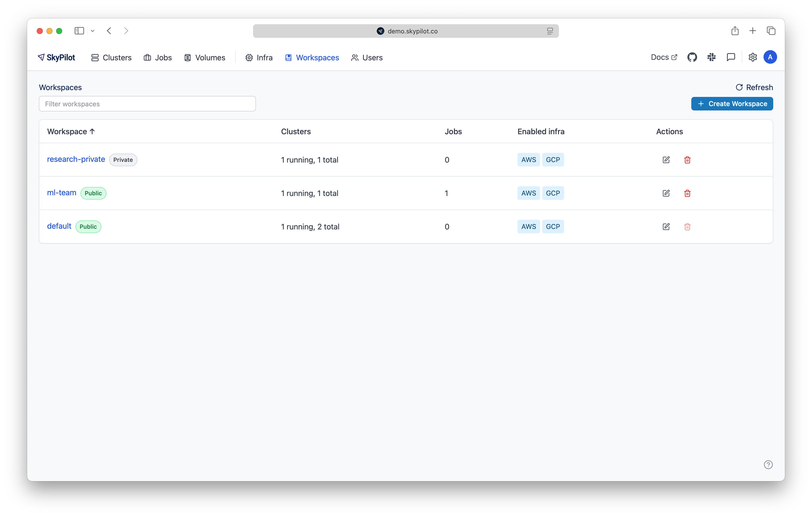Click the default workspace trash icon
812x517 pixels.
coord(687,227)
